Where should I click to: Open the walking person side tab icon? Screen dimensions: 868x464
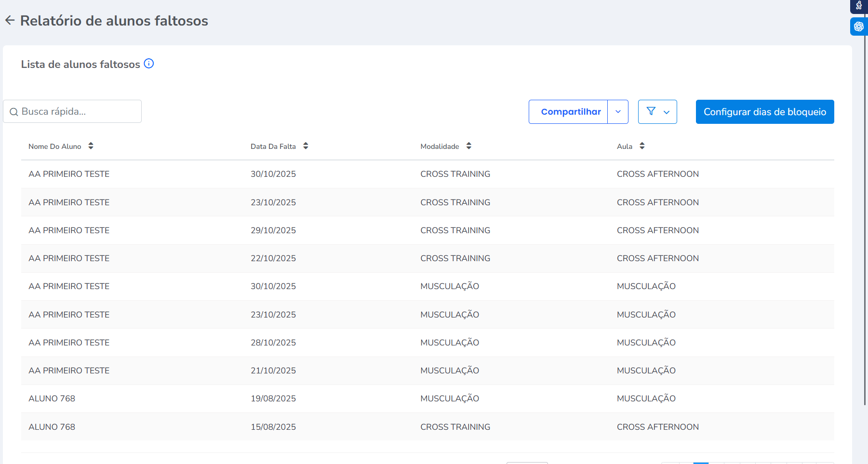[859, 6]
